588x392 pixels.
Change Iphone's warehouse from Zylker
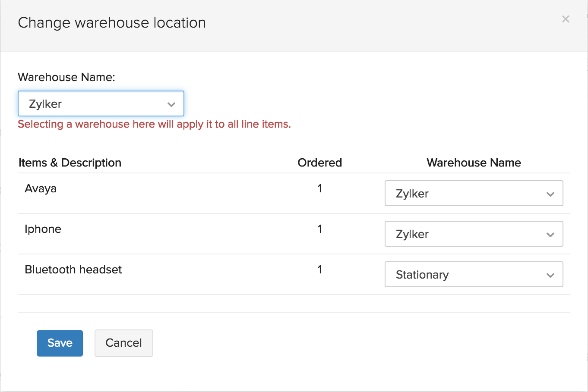coord(474,234)
